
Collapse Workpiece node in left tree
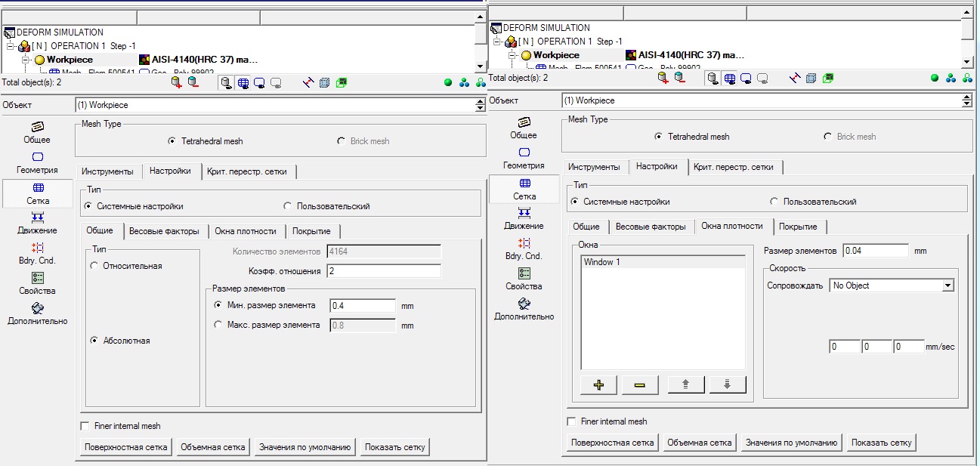25,59
